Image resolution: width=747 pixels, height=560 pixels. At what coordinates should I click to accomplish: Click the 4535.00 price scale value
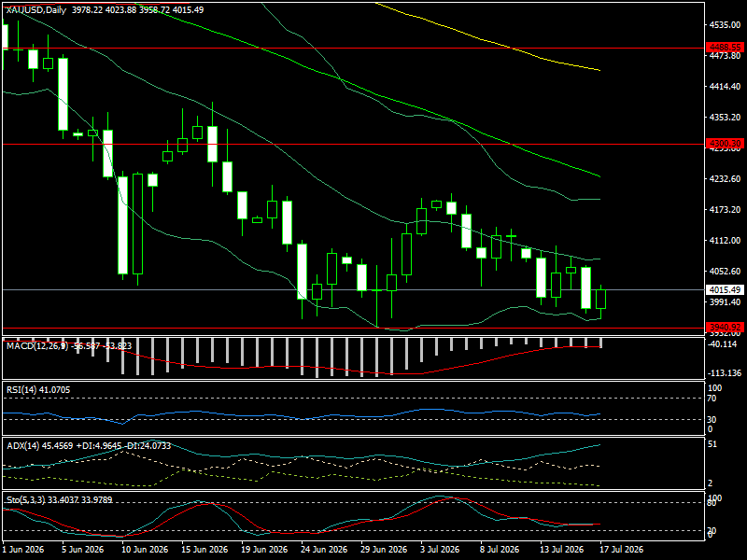726,25
